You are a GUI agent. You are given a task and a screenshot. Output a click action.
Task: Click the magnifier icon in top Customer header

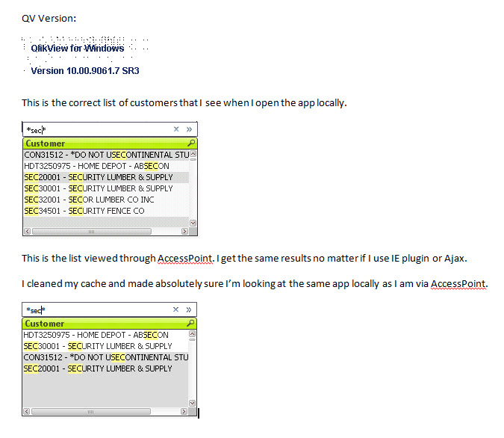point(191,143)
